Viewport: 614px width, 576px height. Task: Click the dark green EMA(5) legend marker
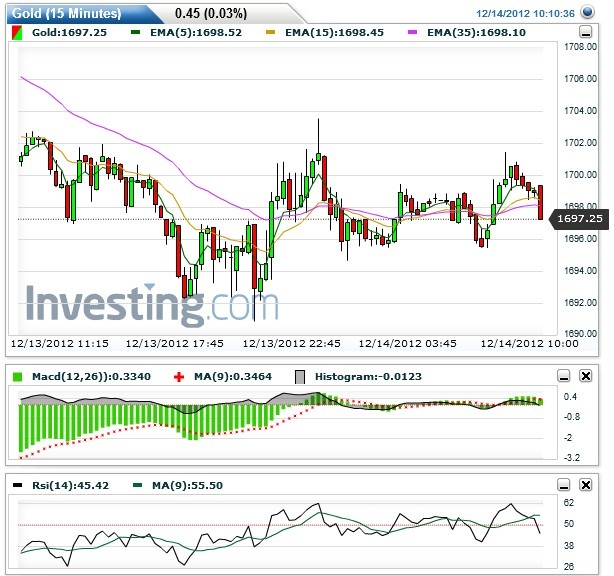[x=135, y=33]
